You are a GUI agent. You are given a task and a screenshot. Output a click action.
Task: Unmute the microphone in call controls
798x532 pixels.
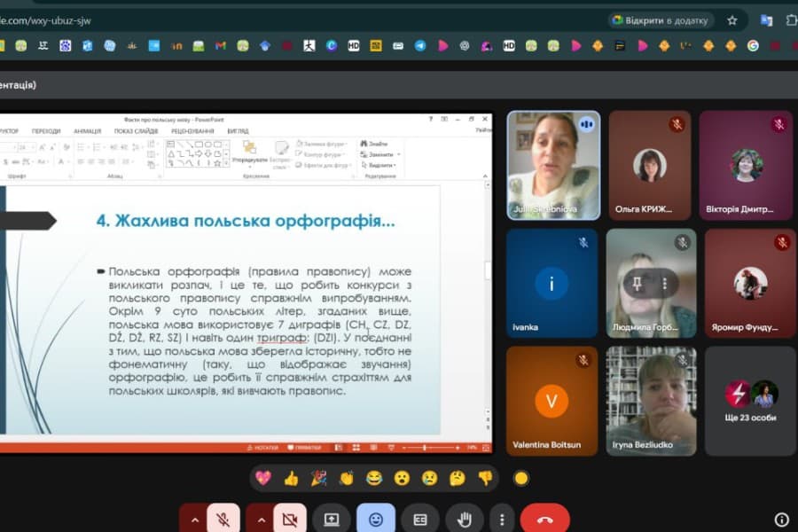[223, 519]
